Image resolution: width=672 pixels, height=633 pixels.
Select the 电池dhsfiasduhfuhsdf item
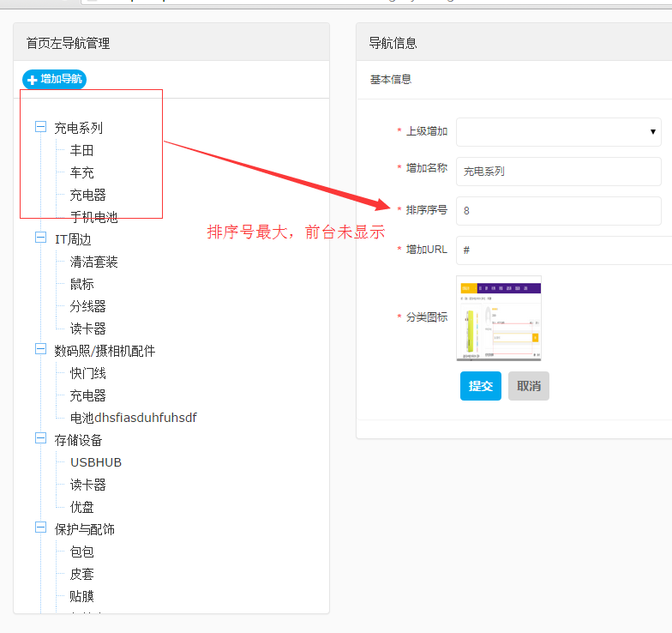[134, 418]
